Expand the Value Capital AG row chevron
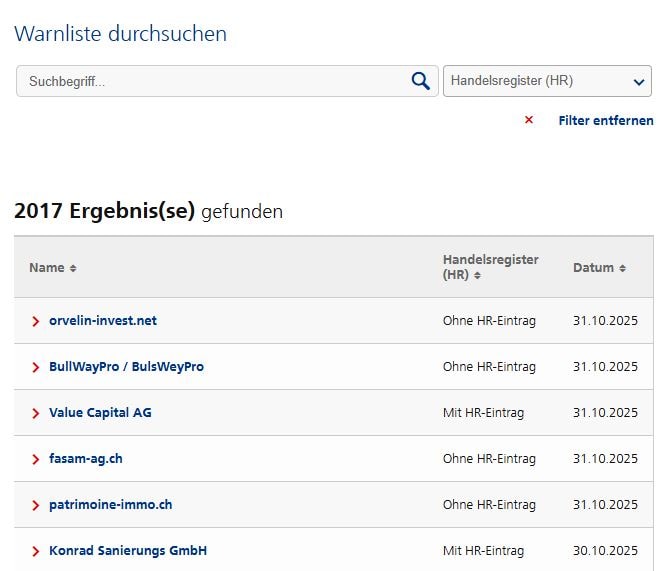This screenshot has width=662, height=571. (35, 413)
